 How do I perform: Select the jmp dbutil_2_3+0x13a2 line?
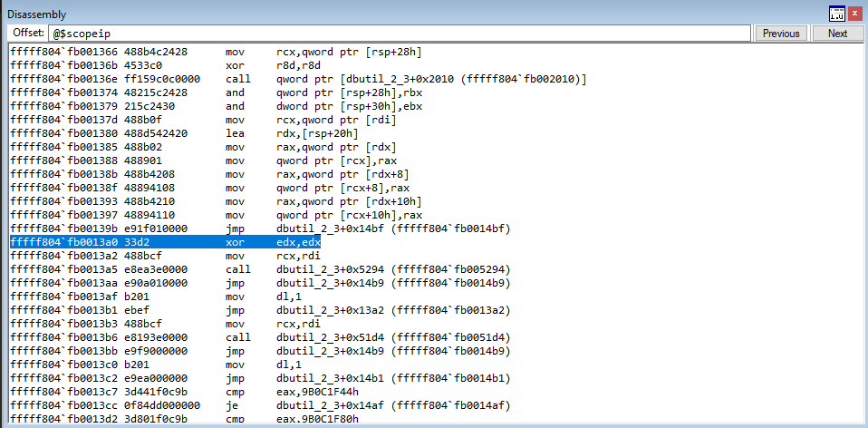tap(260, 310)
